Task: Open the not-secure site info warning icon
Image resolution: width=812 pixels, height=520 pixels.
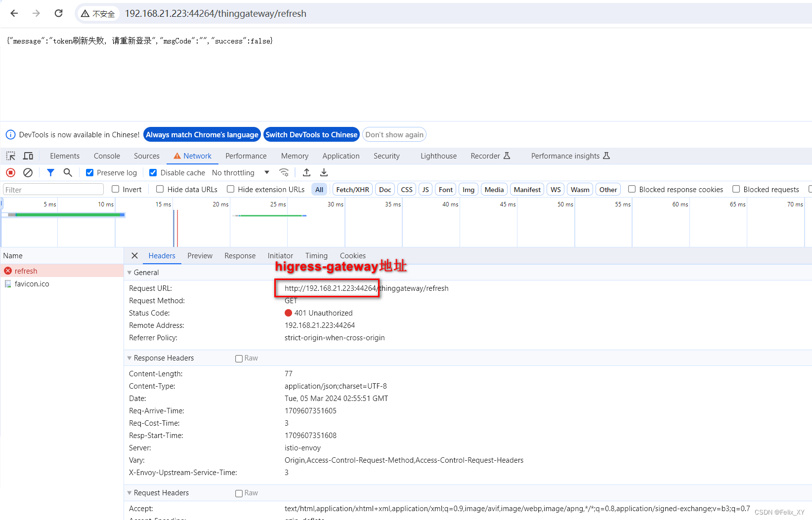Action: tap(85, 14)
